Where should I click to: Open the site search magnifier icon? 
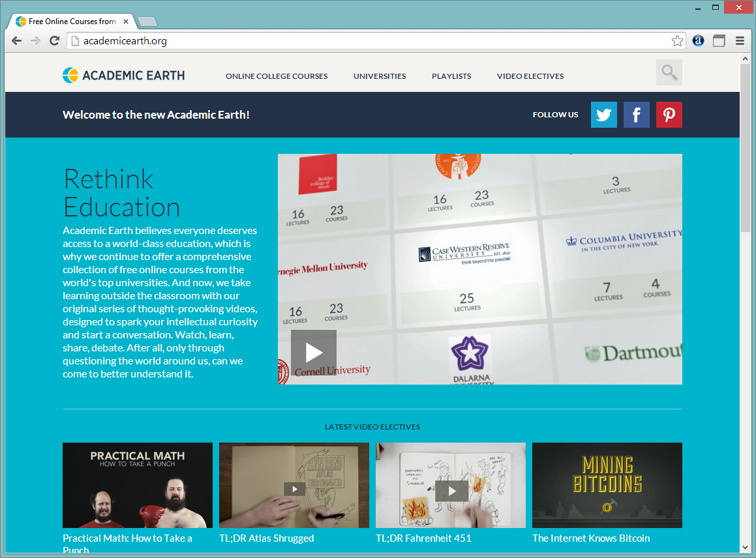(669, 72)
